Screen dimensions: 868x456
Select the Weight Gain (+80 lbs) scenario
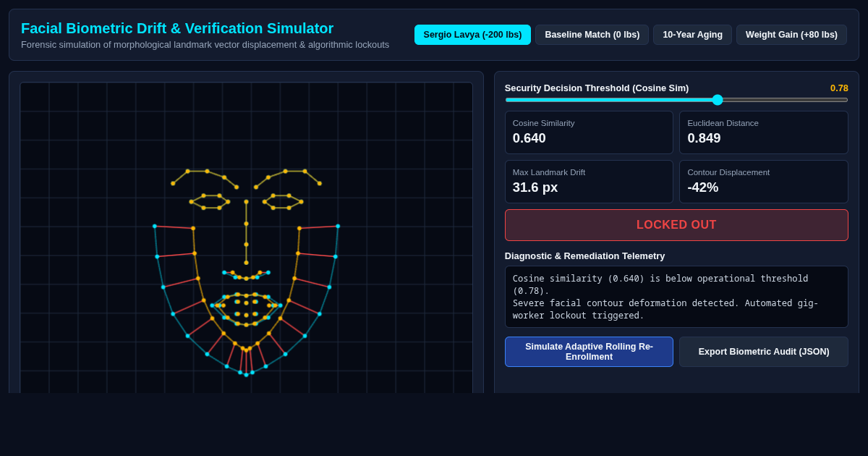(791, 35)
